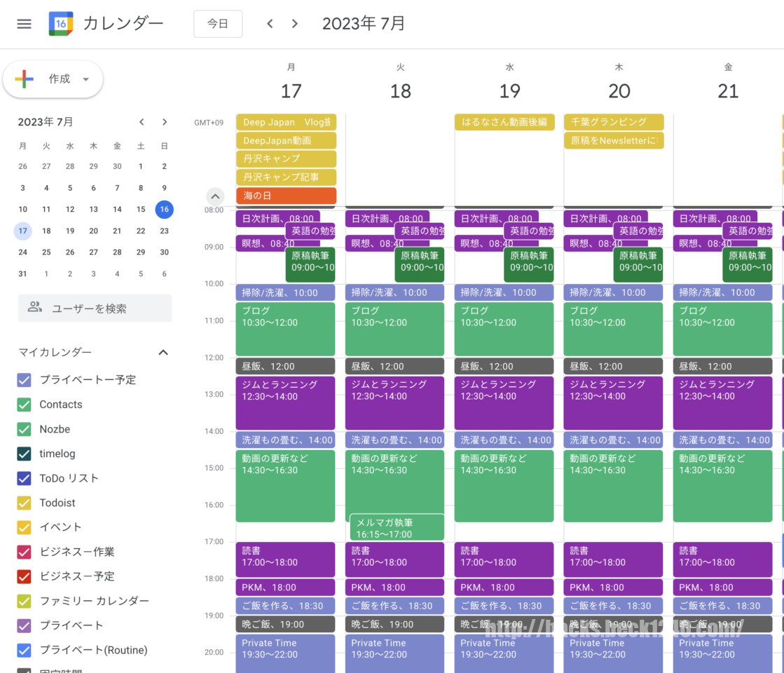Screen dimensions: 784x673
Task: Show previous month in mini calendar
Action: coord(142,121)
